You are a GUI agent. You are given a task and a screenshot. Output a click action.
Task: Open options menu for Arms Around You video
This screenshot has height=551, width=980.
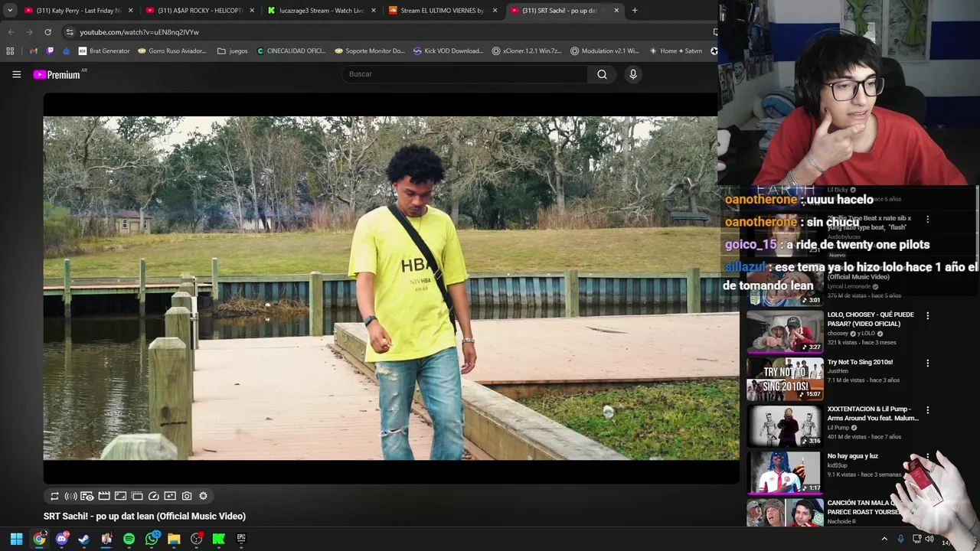927,410
